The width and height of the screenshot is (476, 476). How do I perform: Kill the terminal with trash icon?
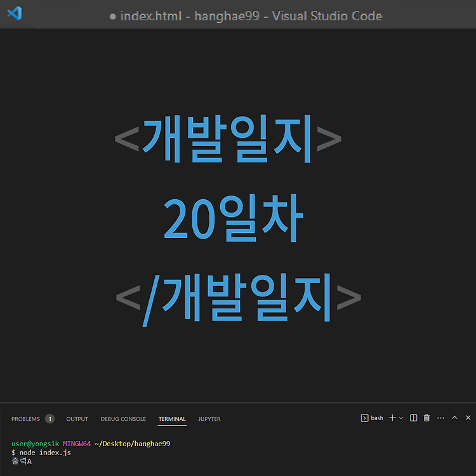pos(427,418)
